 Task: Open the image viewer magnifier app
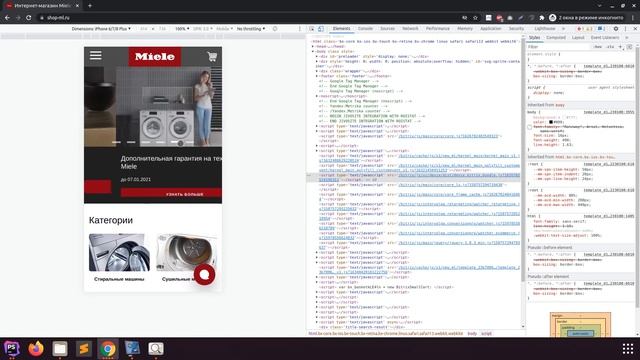156,349
